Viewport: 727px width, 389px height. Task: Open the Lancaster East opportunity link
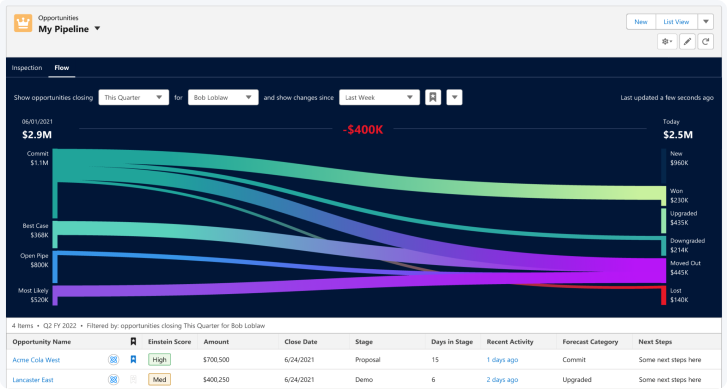click(x=33, y=380)
